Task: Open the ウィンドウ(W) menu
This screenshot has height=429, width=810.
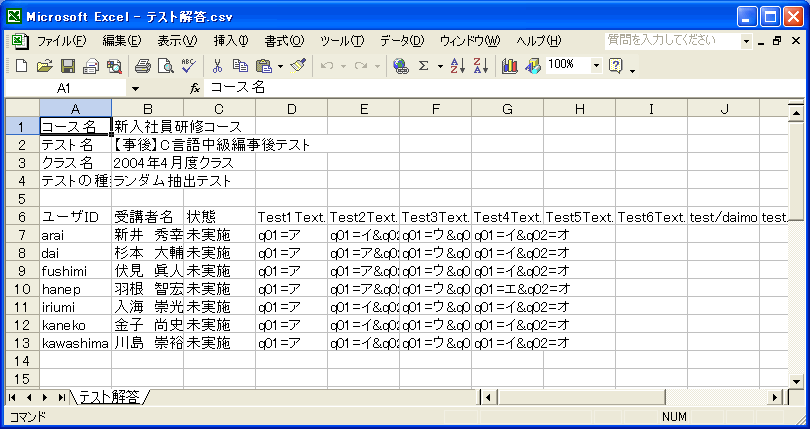Action: point(470,41)
